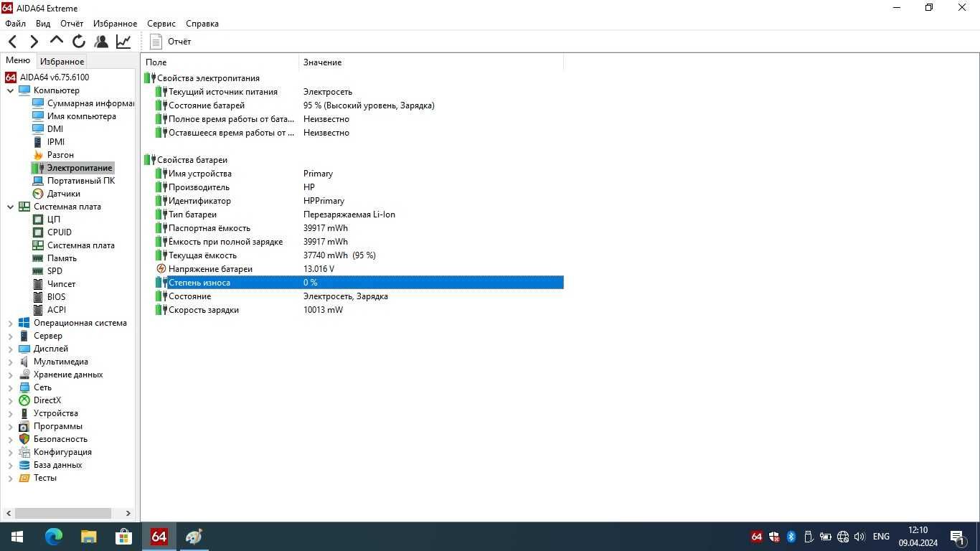Viewport: 980px width, 551px height.
Task: Open Microsoft Edge from taskbar
Action: click(x=54, y=537)
